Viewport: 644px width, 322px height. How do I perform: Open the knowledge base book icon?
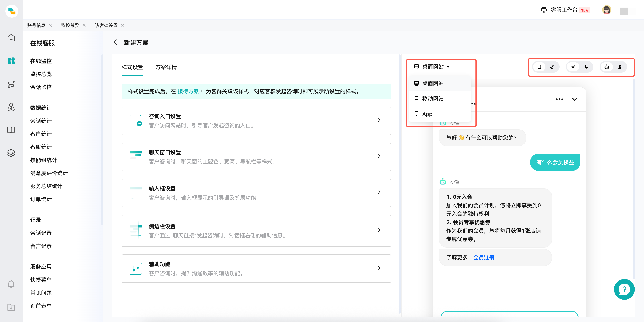coord(11,130)
